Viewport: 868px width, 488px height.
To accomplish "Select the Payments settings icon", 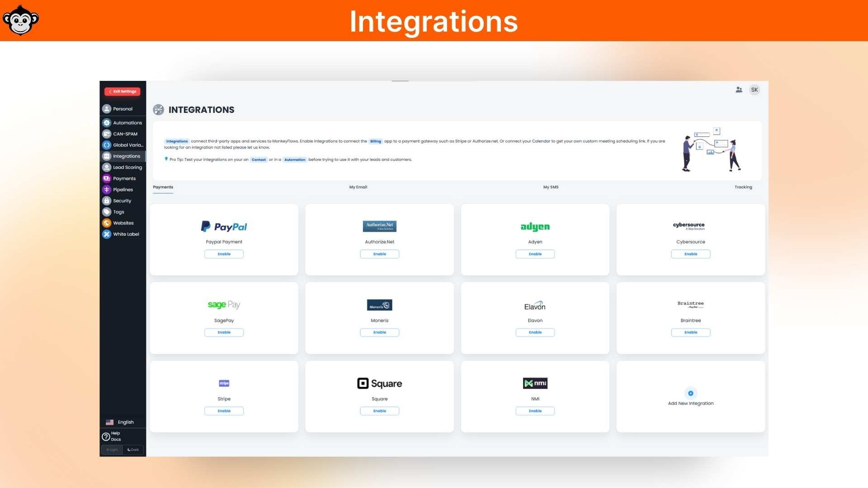I will [x=106, y=178].
